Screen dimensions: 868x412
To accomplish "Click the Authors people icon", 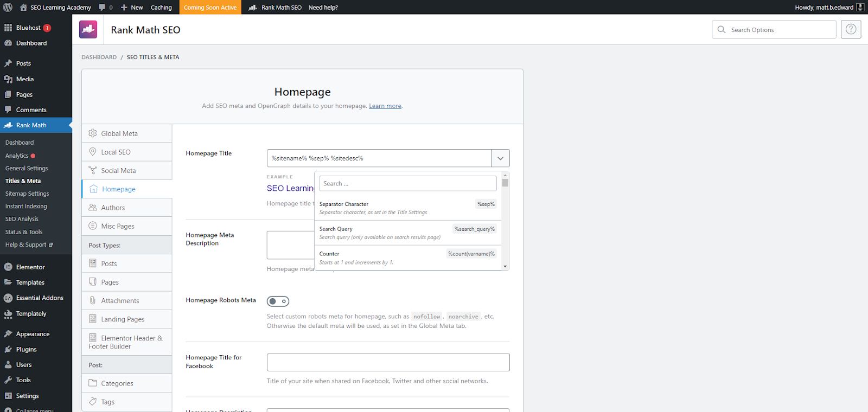I will click(93, 207).
